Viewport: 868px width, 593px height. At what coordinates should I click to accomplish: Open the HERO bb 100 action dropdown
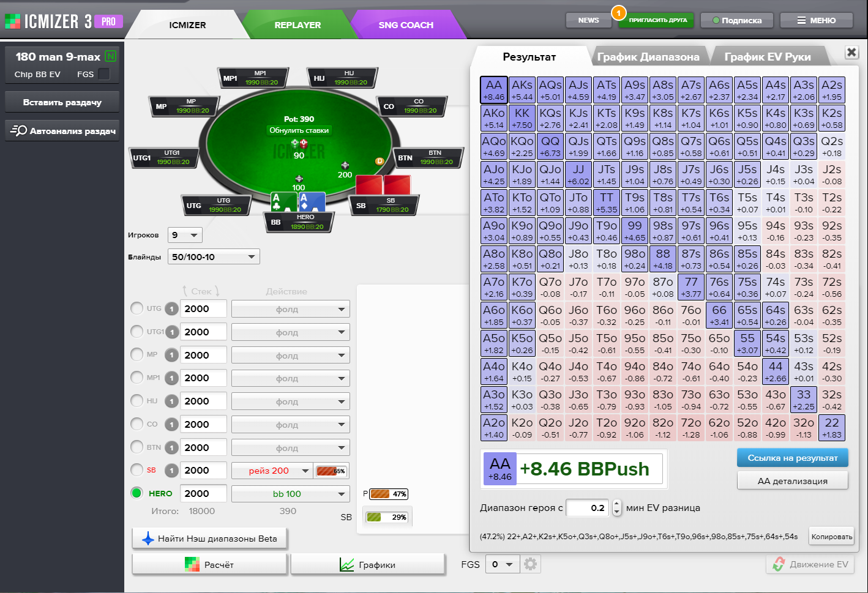point(291,494)
